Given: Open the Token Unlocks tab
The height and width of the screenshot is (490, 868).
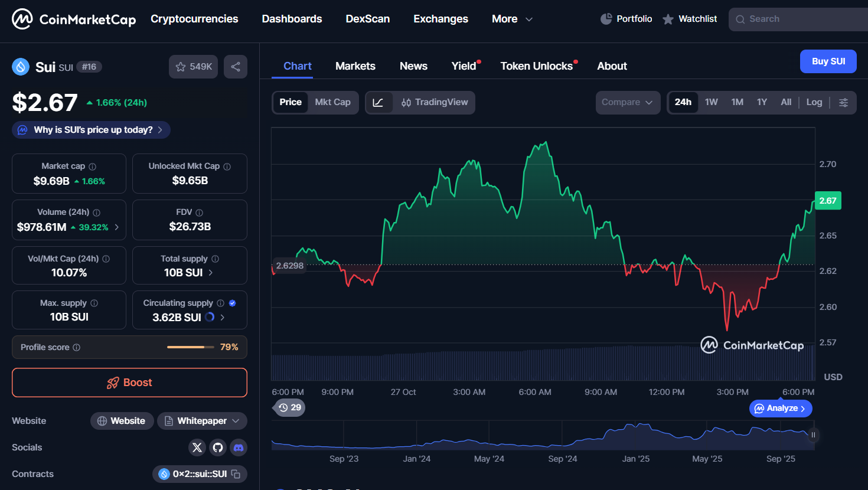Looking at the screenshot, I should (x=536, y=66).
